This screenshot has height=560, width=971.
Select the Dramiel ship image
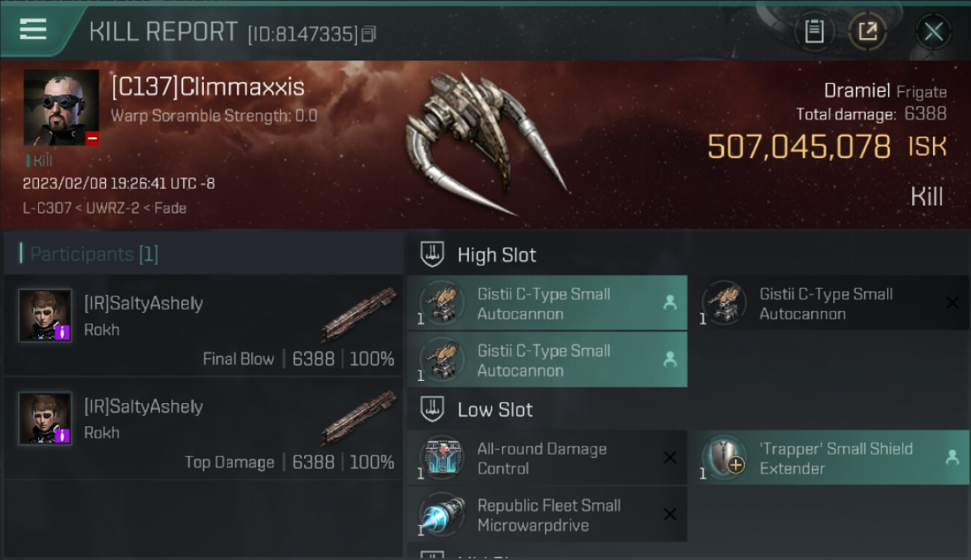[485, 143]
